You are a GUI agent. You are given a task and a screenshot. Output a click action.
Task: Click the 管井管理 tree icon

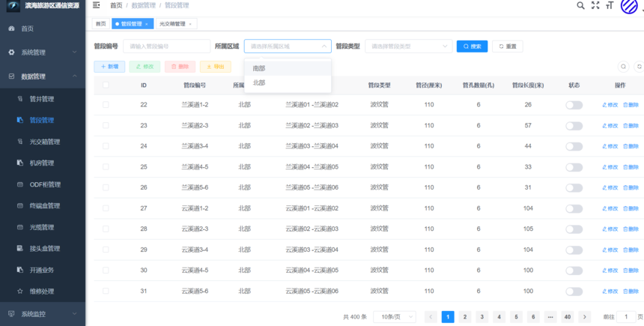(19, 99)
